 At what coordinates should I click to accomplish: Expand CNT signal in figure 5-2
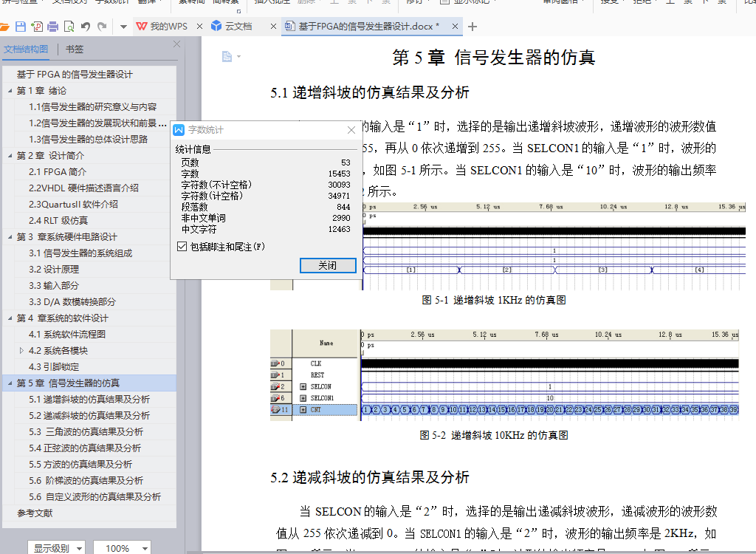[x=303, y=410]
